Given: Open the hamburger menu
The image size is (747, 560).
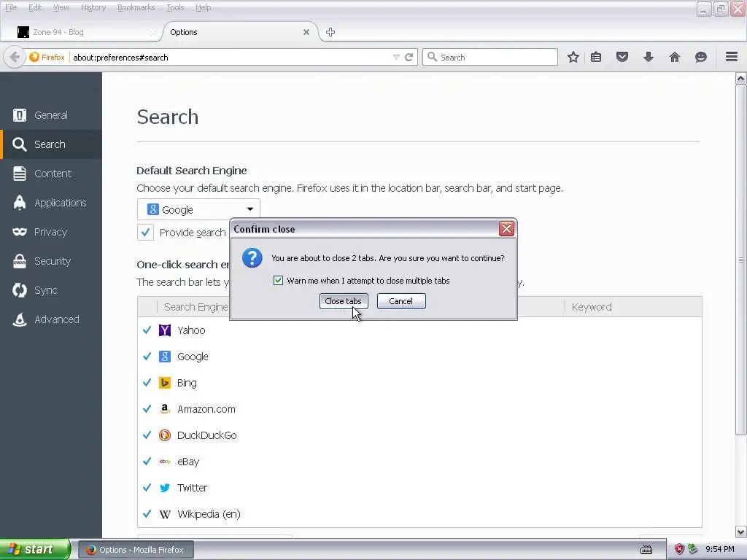Looking at the screenshot, I should pyautogui.click(x=732, y=57).
